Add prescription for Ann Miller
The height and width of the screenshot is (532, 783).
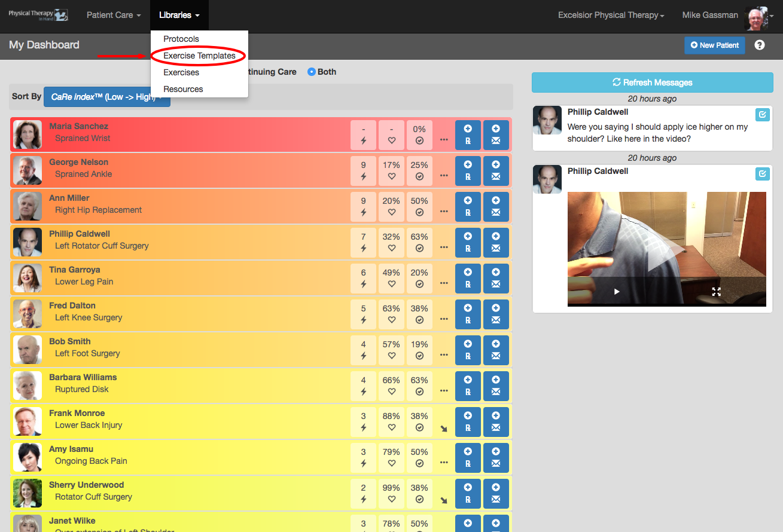pyautogui.click(x=468, y=206)
